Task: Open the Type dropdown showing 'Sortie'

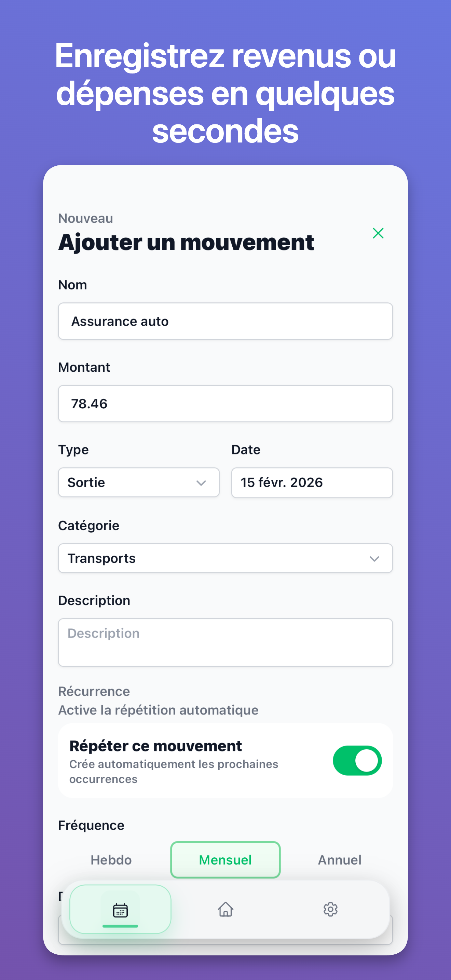Action: tap(138, 482)
